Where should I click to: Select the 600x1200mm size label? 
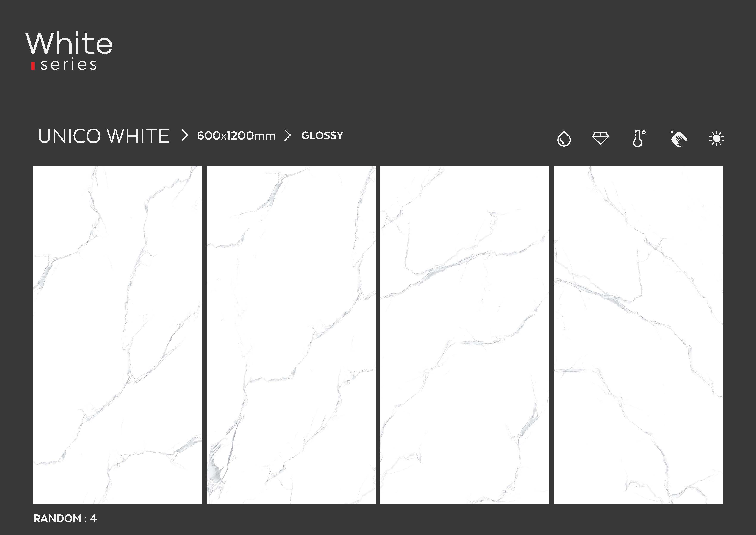[x=236, y=136]
